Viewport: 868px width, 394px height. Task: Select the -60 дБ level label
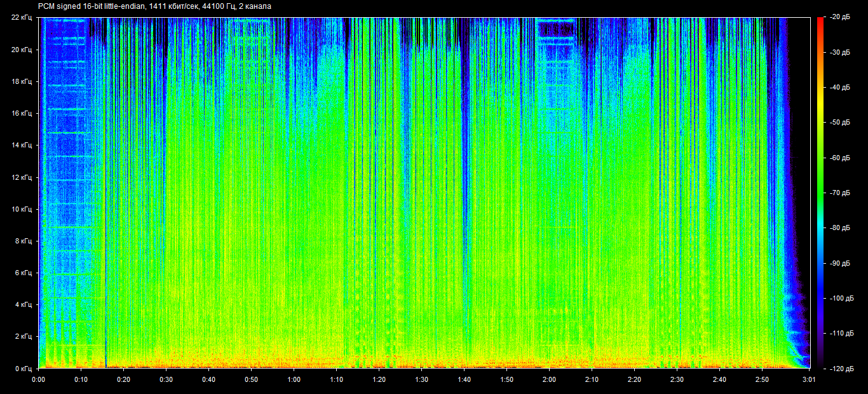841,158
